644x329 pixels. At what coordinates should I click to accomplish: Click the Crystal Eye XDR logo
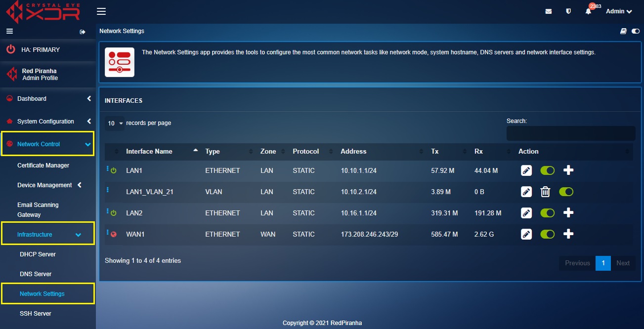point(43,12)
